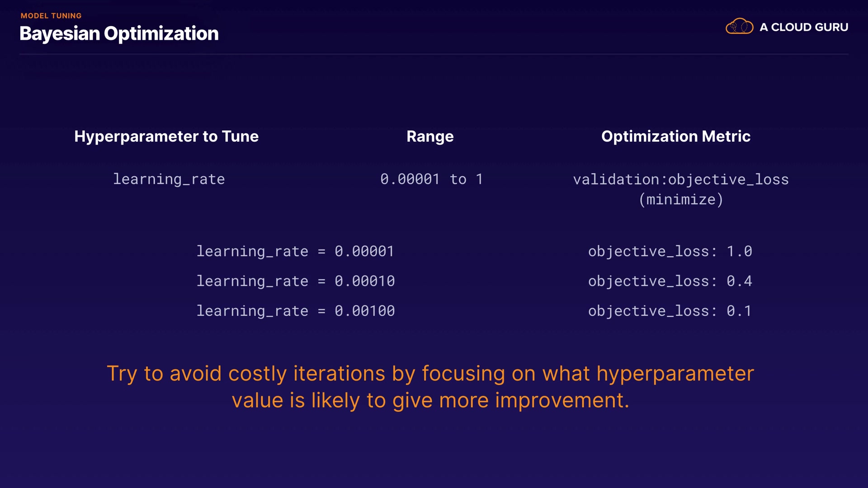Click the learning_rate = 0.00010 line

(x=295, y=281)
